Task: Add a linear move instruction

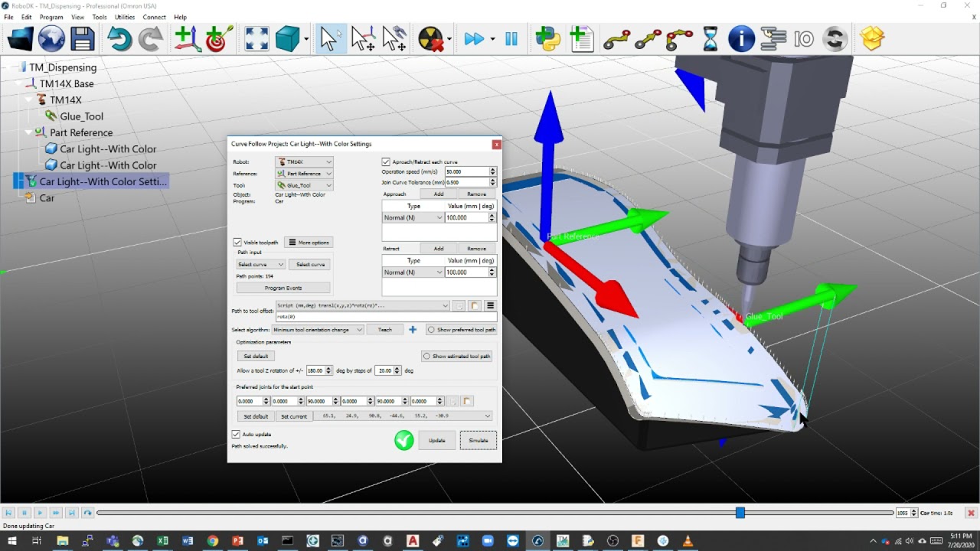Action: (648, 38)
